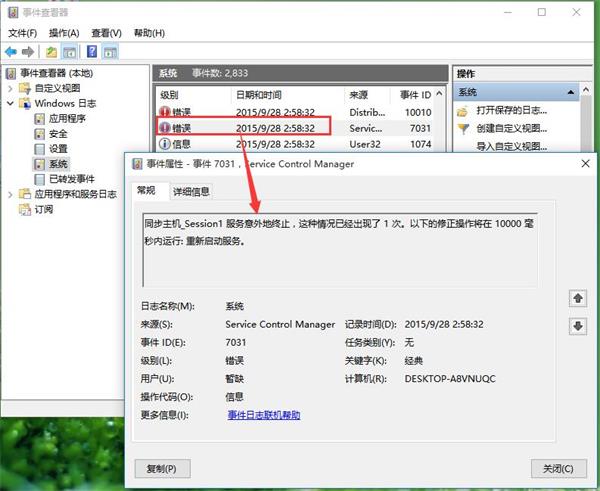The image size is (600, 491).
Task: Select the 安全 log in the tree
Action: [58, 133]
